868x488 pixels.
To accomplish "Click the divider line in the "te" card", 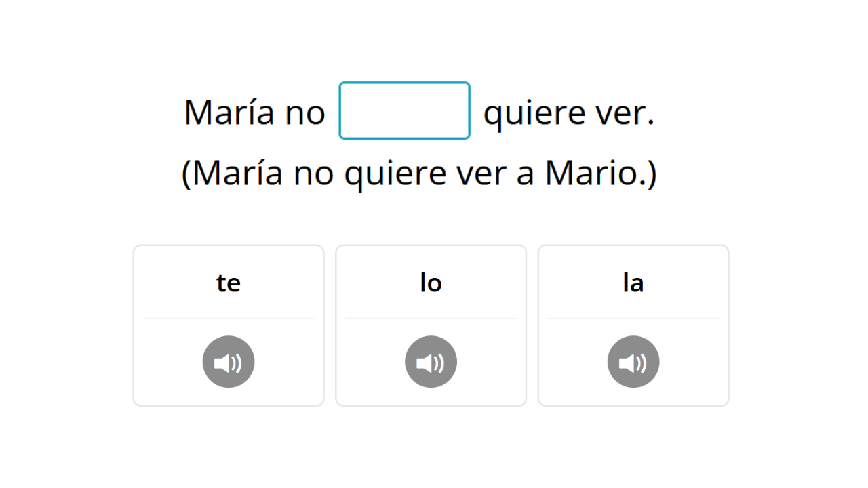I will coord(229,318).
